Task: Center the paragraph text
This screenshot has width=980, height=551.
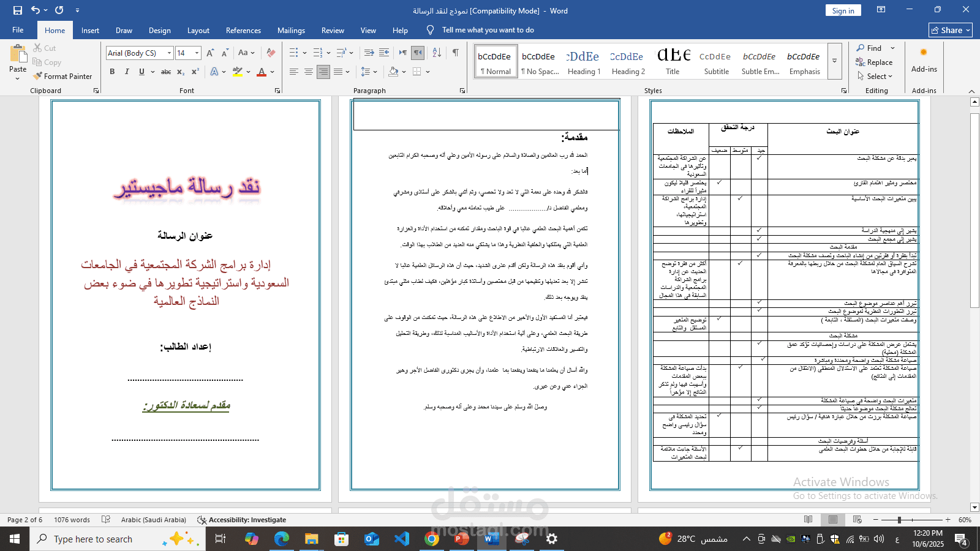Action: [x=309, y=72]
